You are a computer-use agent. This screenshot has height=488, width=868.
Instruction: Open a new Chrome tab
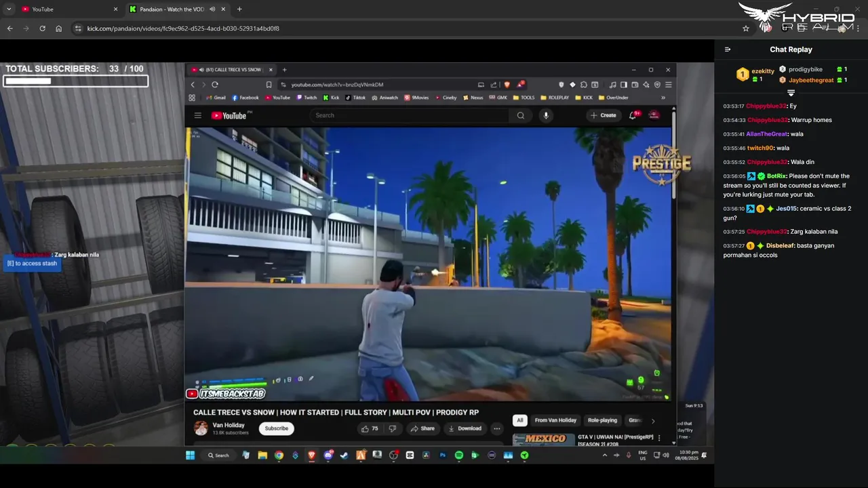coord(239,9)
